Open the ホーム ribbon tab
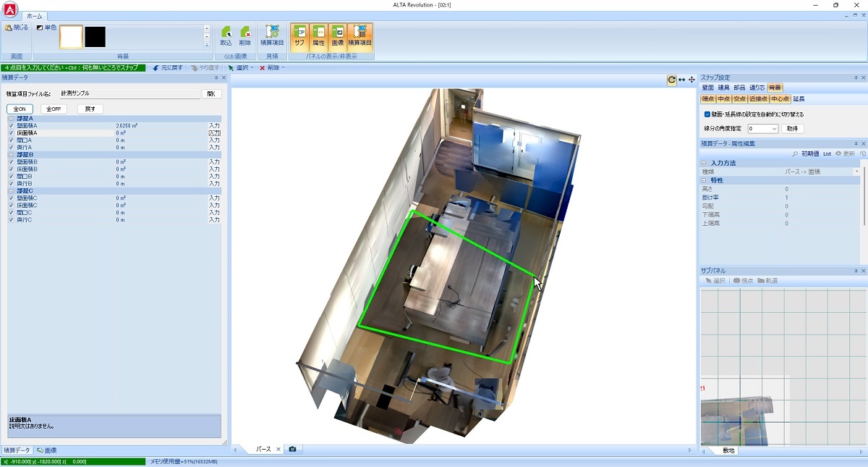 point(33,16)
